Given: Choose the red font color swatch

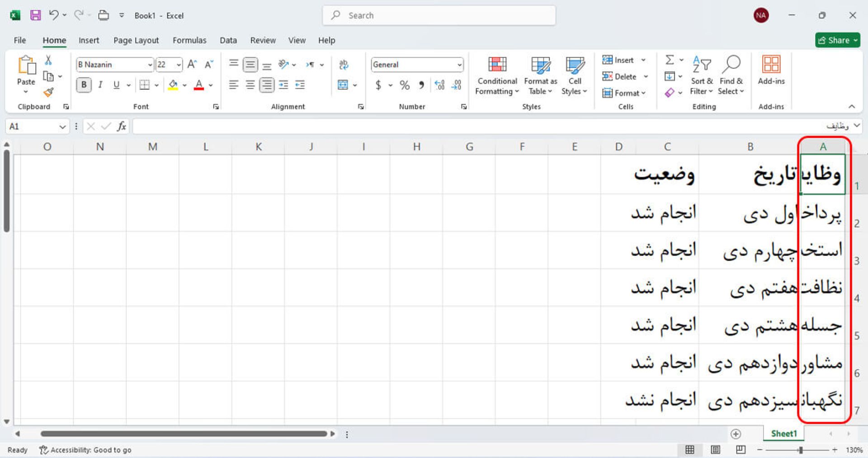Looking at the screenshot, I should pyautogui.click(x=199, y=84).
